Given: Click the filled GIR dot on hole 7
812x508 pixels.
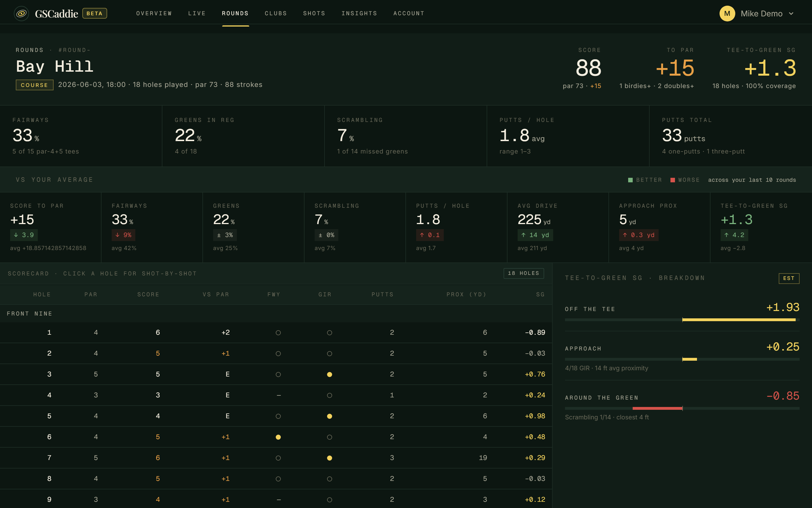Looking at the screenshot, I should point(330,458).
